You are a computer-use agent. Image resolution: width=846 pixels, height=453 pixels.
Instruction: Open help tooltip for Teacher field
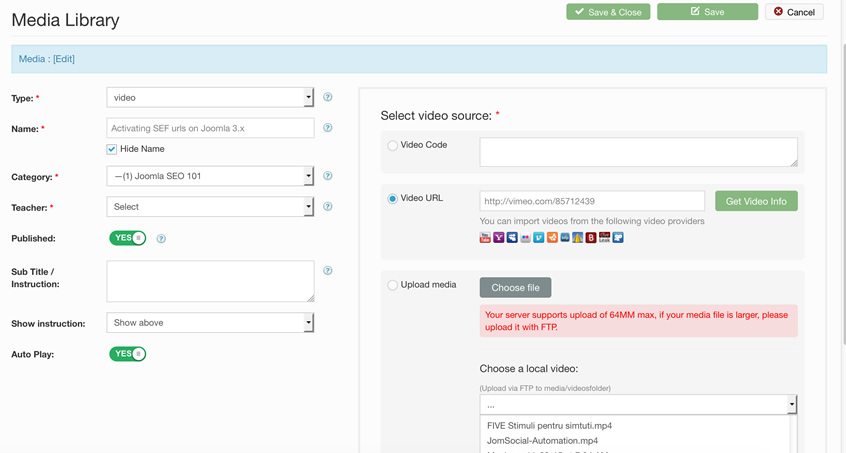pos(328,207)
